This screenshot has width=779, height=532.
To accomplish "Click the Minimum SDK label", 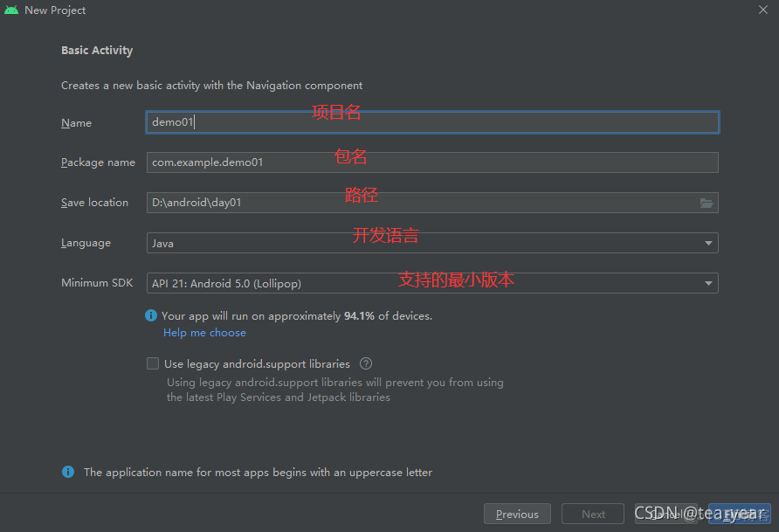I will coord(97,283).
